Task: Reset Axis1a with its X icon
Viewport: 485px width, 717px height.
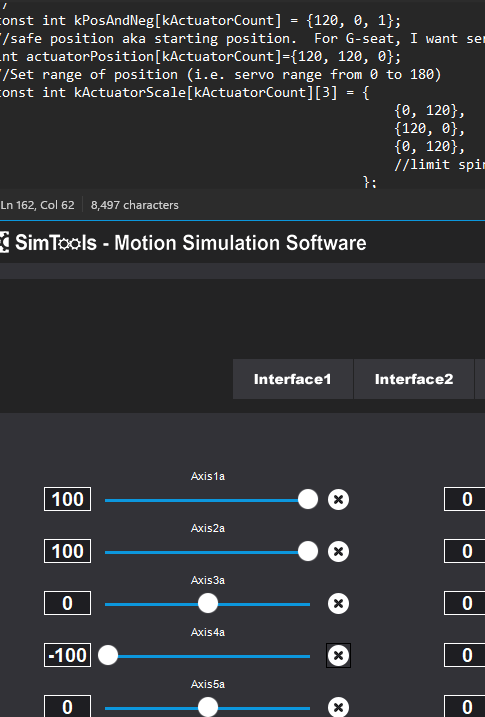Action: 338,499
